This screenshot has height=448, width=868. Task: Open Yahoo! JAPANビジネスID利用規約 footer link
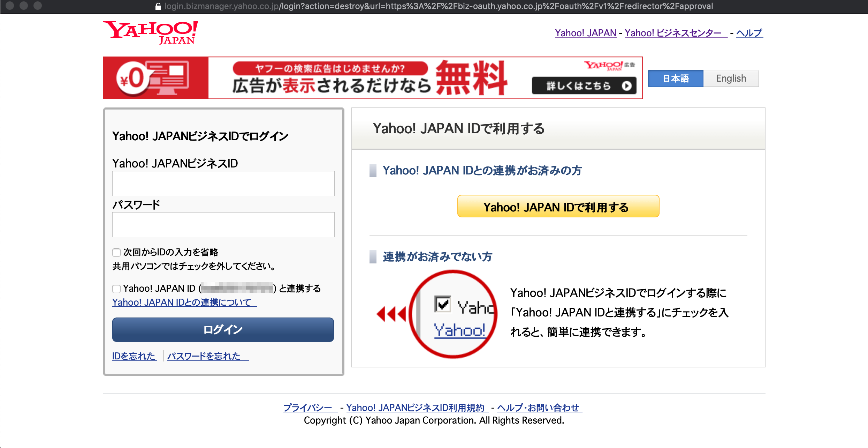click(417, 408)
